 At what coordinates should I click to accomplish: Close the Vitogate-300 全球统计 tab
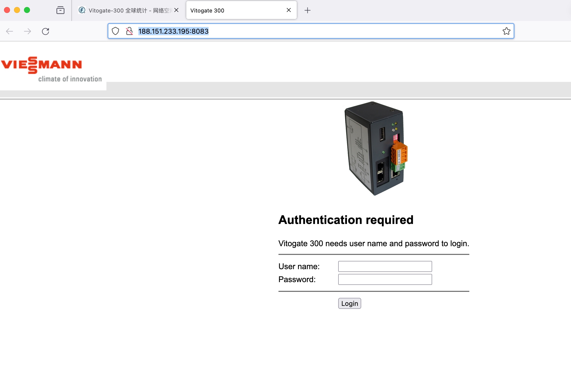coord(176,10)
